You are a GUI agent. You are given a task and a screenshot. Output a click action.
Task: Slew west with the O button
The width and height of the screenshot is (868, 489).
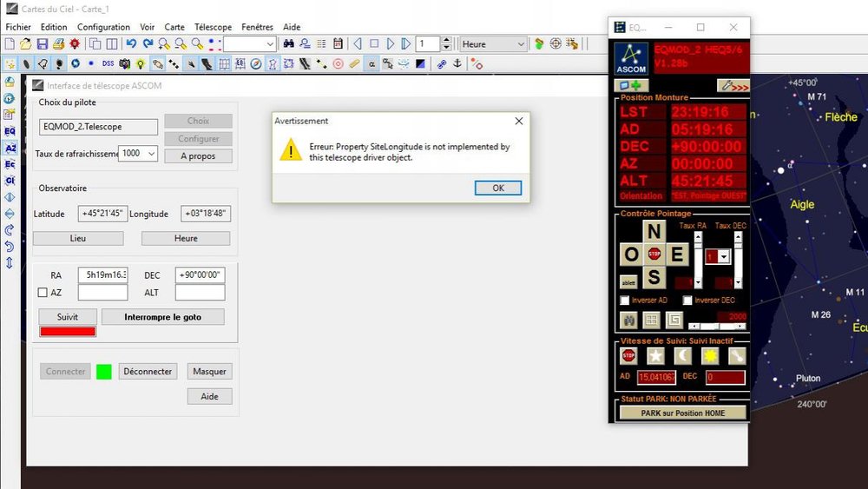[x=631, y=254]
